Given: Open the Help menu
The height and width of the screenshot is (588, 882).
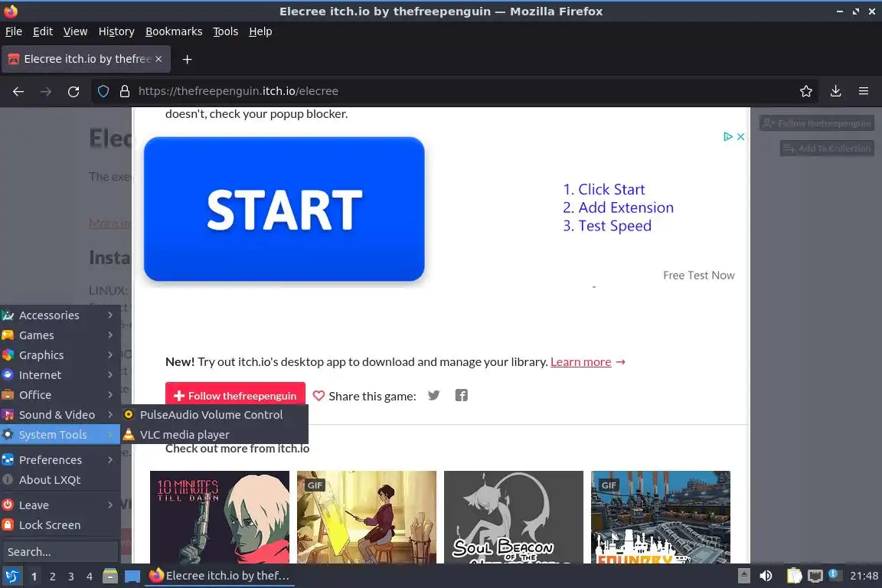Looking at the screenshot, I should point(260,31).
